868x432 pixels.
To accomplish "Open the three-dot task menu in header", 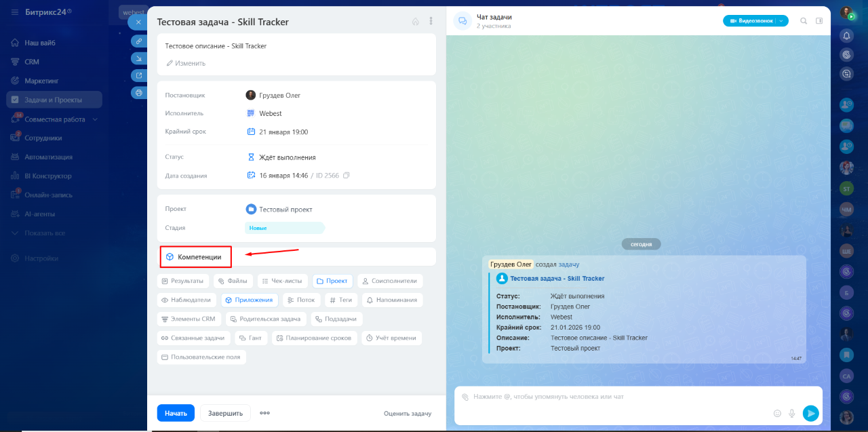I will pyautogui.click(x=431, y=22).
